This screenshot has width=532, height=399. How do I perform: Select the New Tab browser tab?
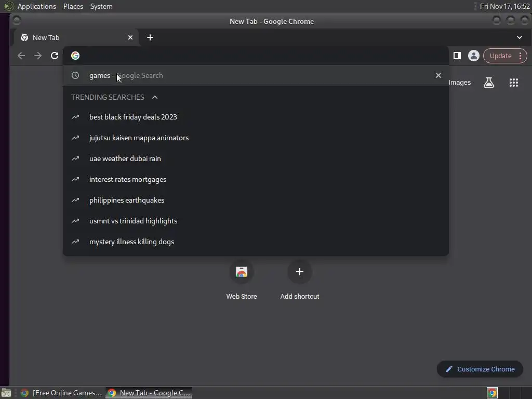[76, 37]
